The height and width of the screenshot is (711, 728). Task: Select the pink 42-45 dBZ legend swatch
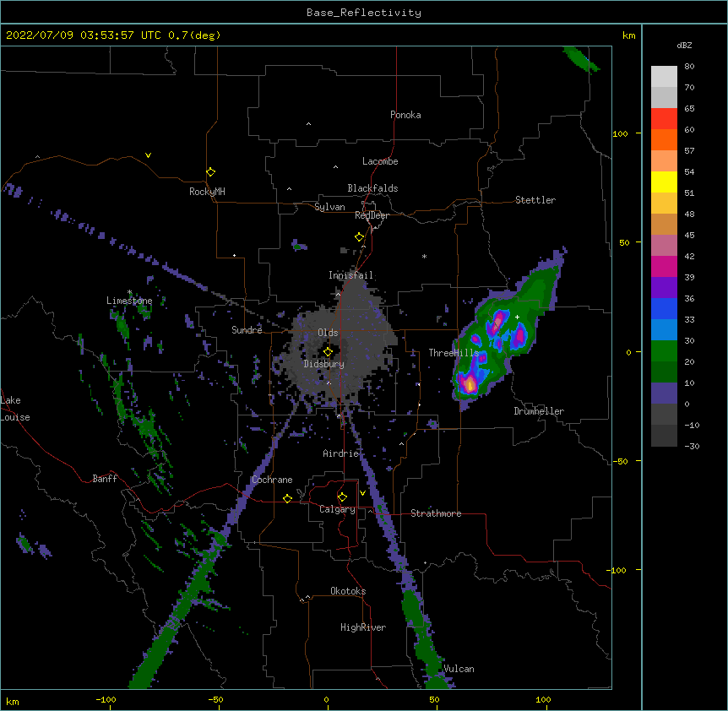click(x=664, y=246)
